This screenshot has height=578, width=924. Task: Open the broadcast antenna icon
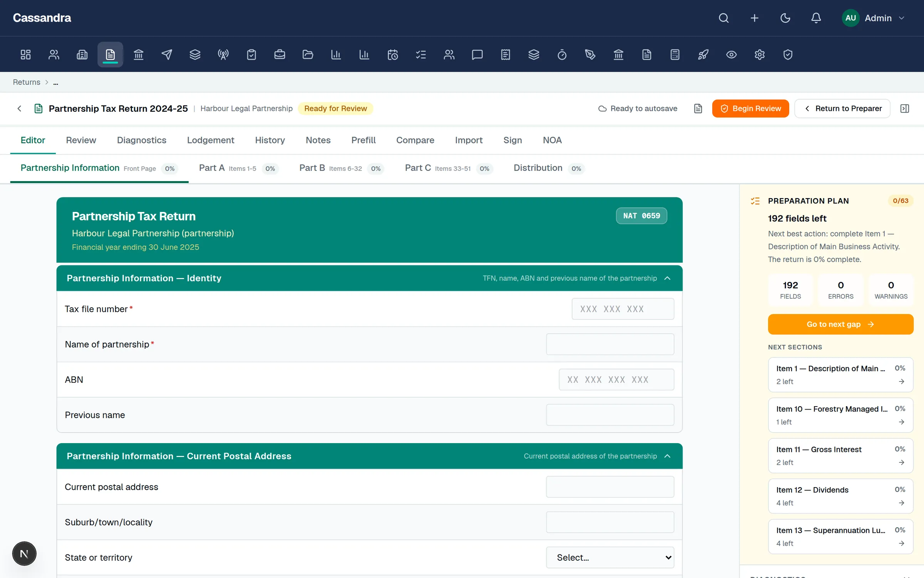click(223, 55)
